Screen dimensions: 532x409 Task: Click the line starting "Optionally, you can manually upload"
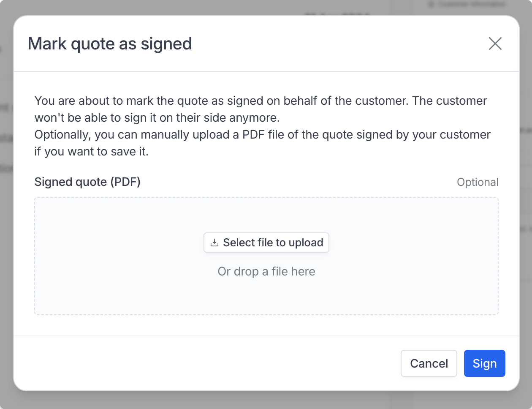(262, 134)
